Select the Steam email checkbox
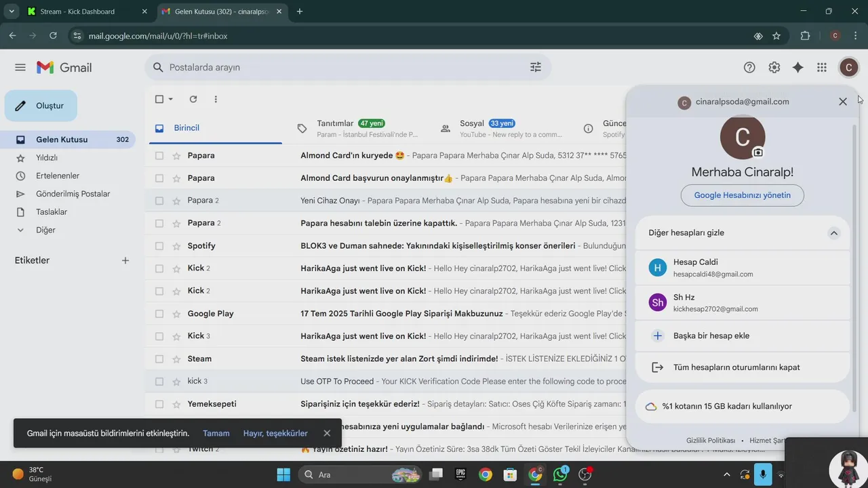The image size is (868, 488). [x=159, y=359]
